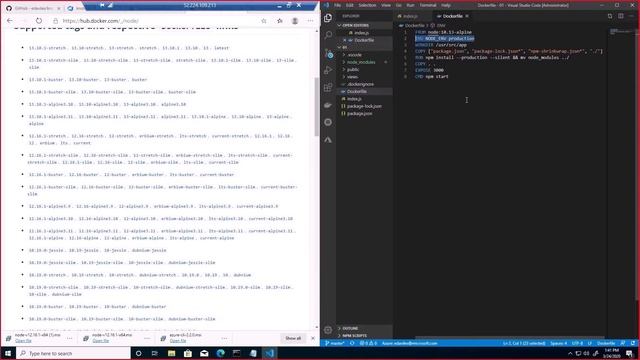Screen dimensions: 640x360
Task: Expand the views folder
Action: (x=365, y=77)
